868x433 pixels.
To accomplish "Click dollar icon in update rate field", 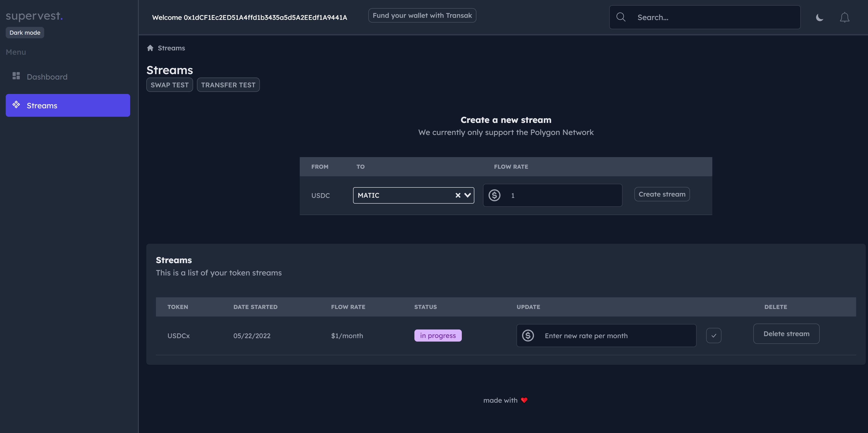I will coord(528,335).
